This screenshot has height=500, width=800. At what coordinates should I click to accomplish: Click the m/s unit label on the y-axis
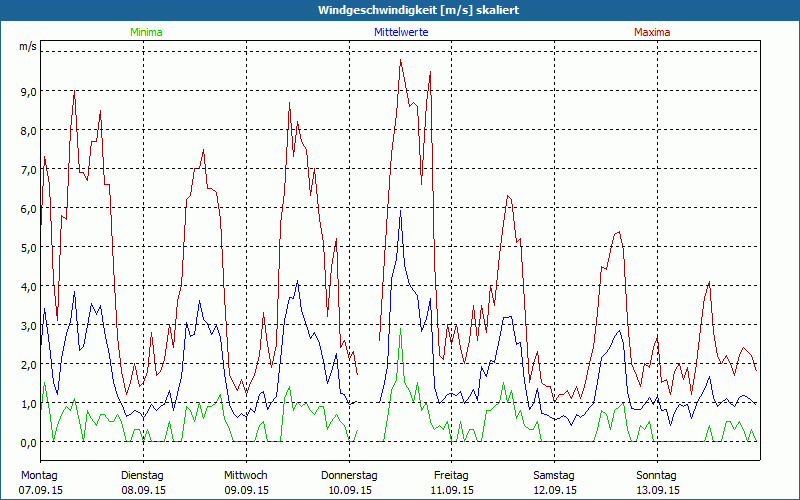28,47
